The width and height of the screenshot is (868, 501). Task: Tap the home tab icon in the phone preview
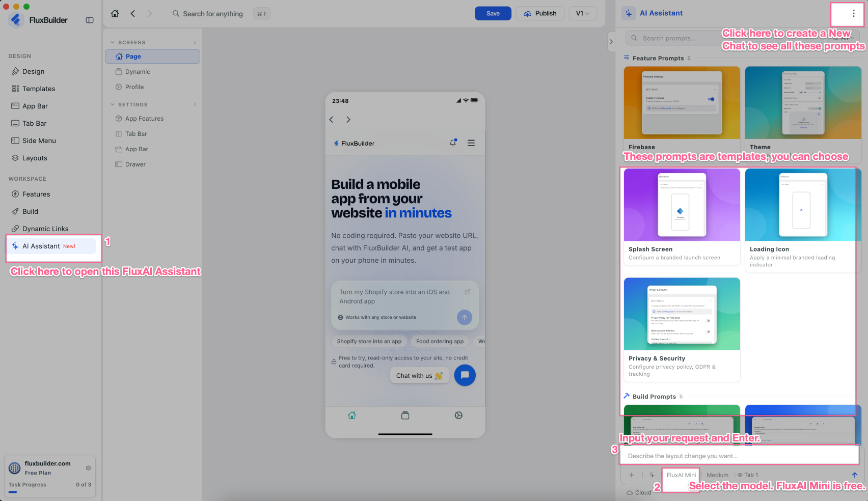[352, 415]
